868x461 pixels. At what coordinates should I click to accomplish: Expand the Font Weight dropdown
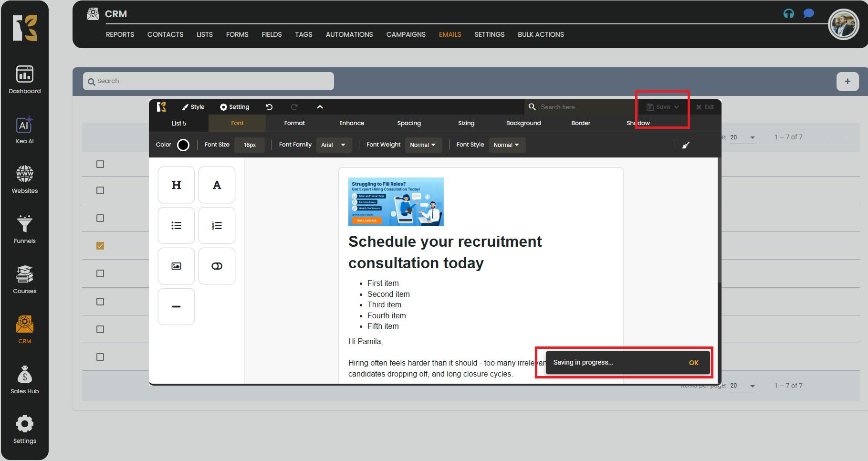(423, 145)
